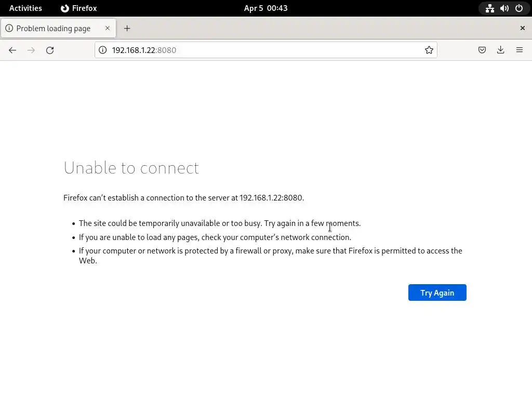Open the Activities overview
Image resolution: width=532 pixels, height=399 pixels.
(25, 8)
